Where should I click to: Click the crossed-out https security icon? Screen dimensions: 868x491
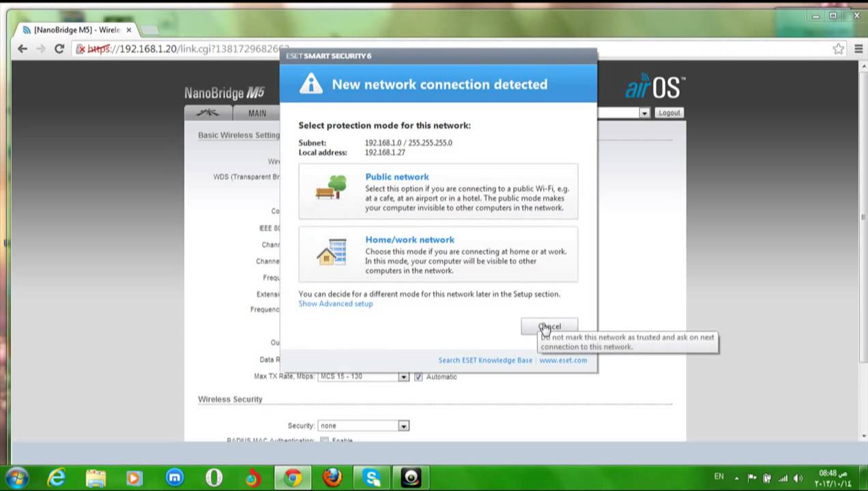click(81, 49)
